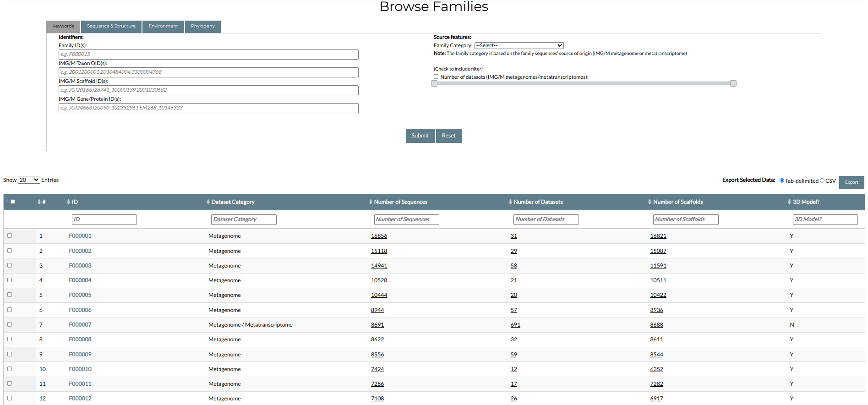868x405 pixels.
Task: Enable Number of datasets filter checkbox
Action: [436, 77]
